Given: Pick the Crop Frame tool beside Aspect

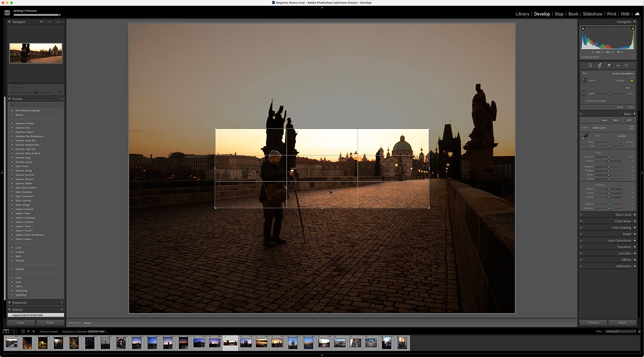Looking at the screenshot, I should 584,80.
